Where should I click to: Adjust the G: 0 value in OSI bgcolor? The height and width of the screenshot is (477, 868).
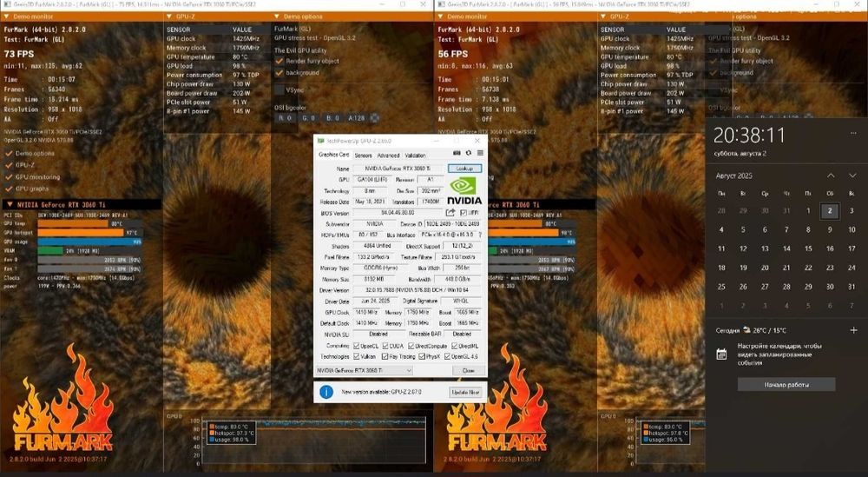[308, 118]
